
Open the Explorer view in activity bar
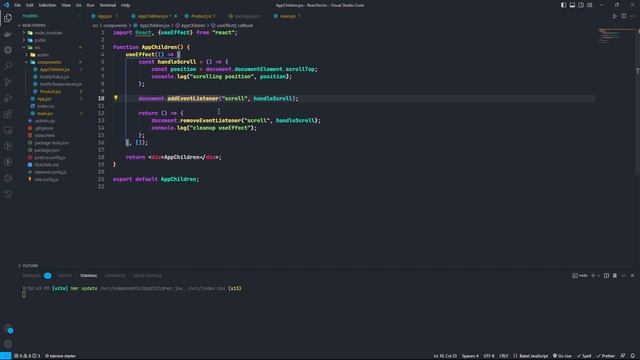[8, 18]
